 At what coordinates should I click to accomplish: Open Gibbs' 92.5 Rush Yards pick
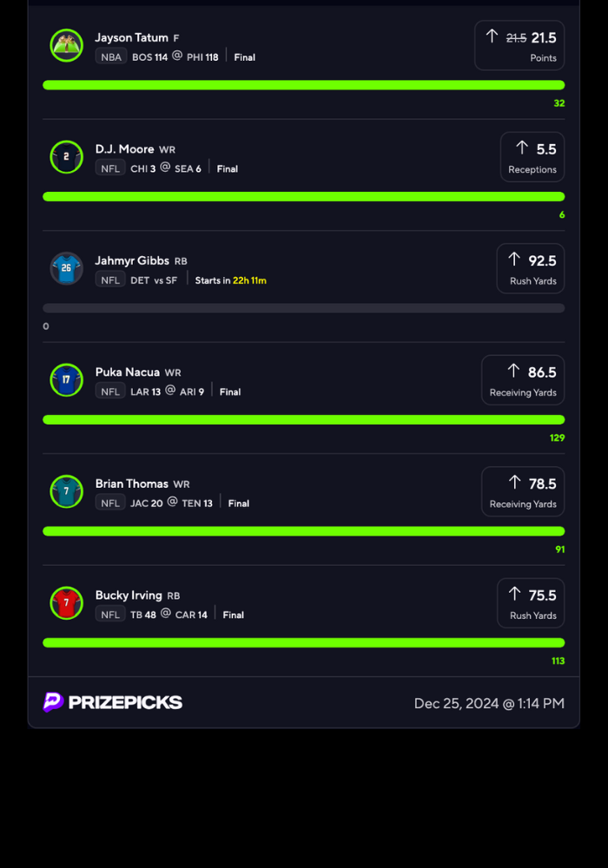530,268
